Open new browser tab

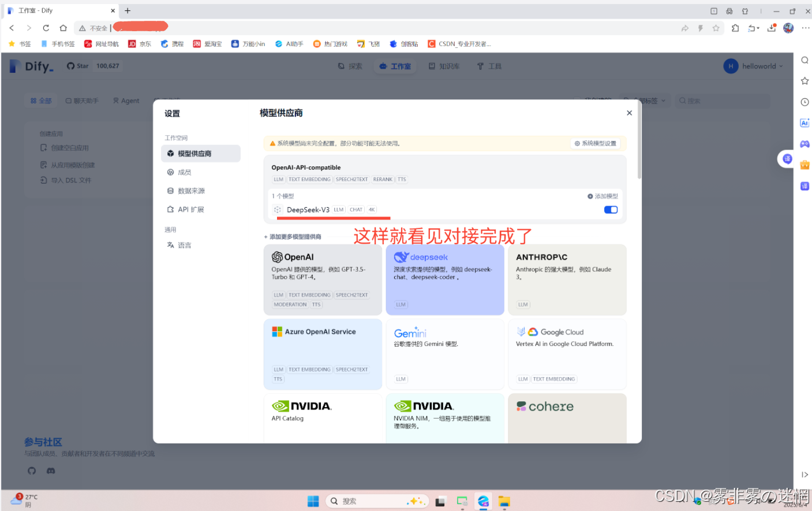(128, 10)
